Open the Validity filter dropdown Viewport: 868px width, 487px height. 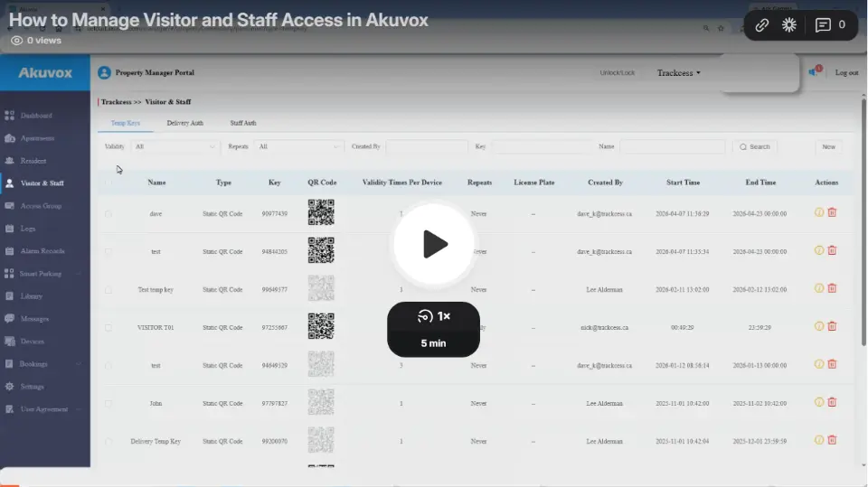click(175, 146)
